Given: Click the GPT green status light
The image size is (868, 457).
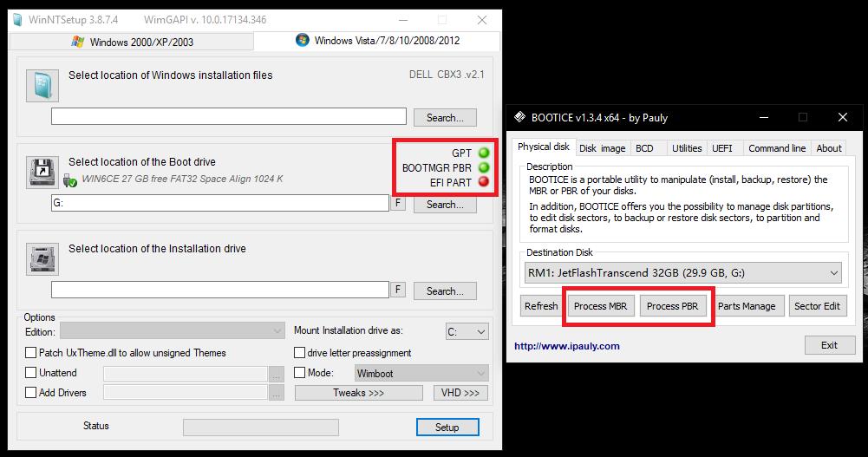Looking at the screenshot, I should (x=484, y=153).
